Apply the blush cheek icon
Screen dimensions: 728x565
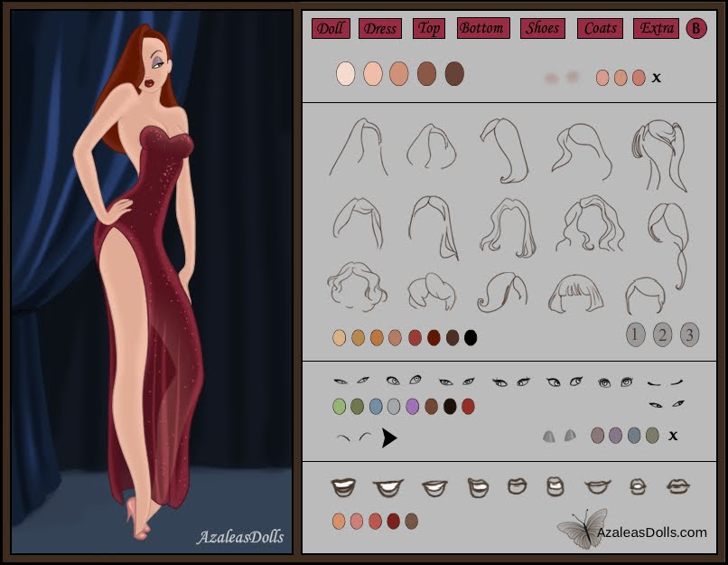tap(561, 78)
